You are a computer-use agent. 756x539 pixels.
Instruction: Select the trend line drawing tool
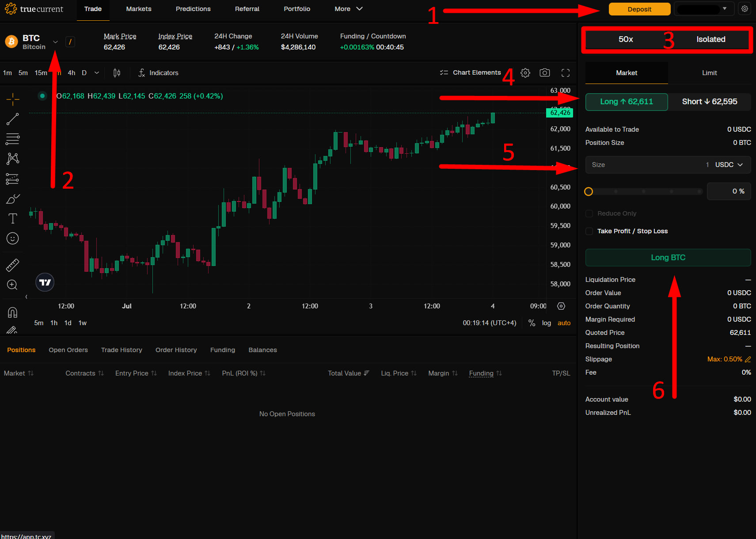pos(13,119)
